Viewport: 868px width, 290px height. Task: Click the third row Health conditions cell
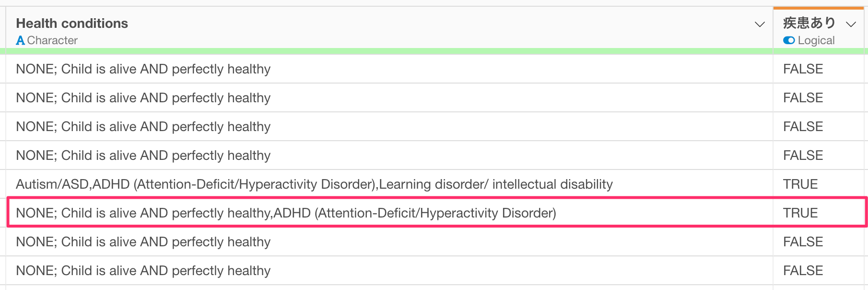[x=389, y=127]
